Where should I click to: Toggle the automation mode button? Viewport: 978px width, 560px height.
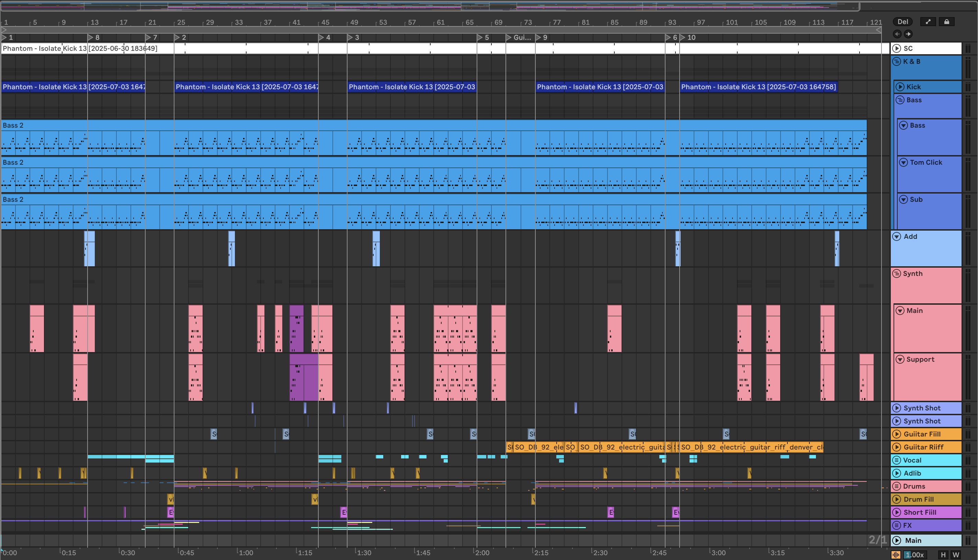pos(928,22)
